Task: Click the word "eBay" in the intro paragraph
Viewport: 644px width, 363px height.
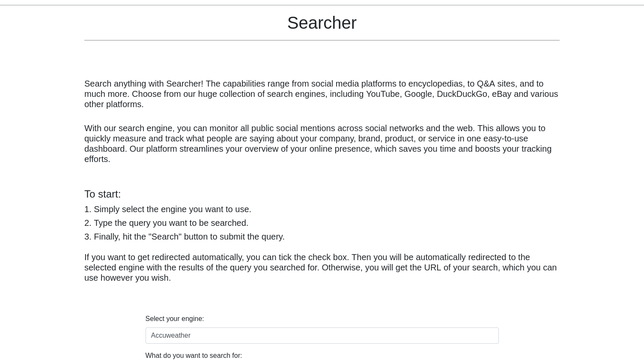Action: point(501,94)
